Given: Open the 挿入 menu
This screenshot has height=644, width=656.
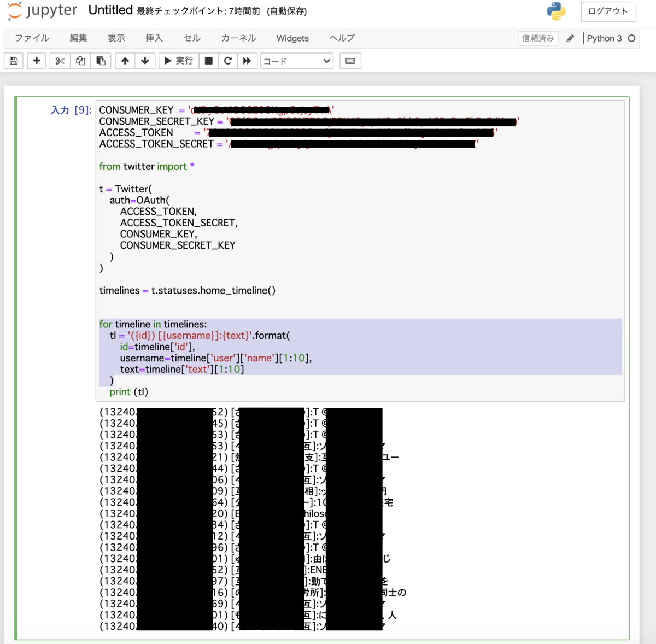Looking at the screenshot, I should 154,38.
